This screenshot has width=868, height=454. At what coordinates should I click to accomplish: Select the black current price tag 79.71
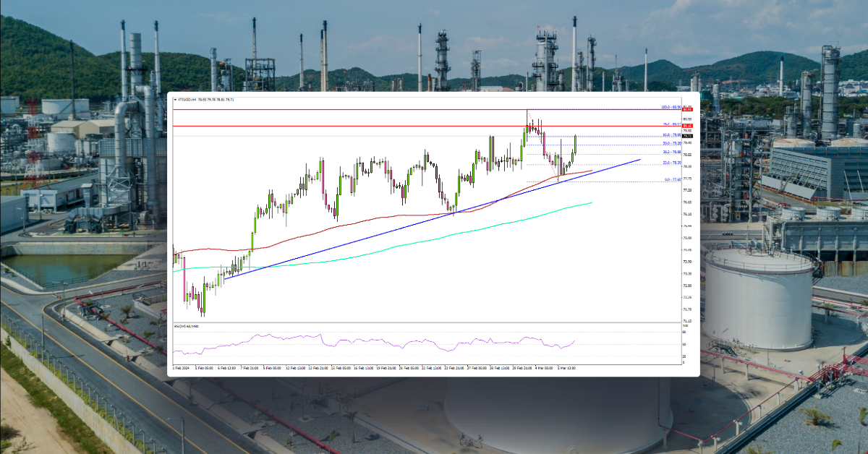click(688, 136)
